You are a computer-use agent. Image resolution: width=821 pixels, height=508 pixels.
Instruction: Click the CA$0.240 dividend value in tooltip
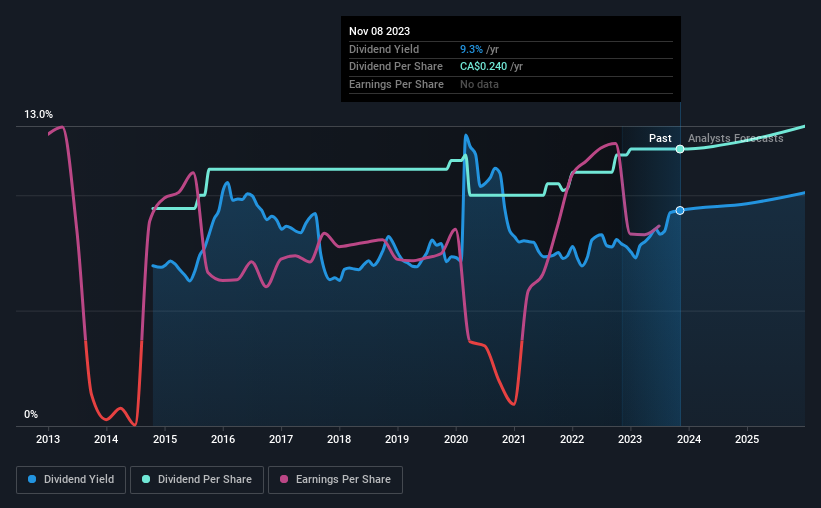483,67
